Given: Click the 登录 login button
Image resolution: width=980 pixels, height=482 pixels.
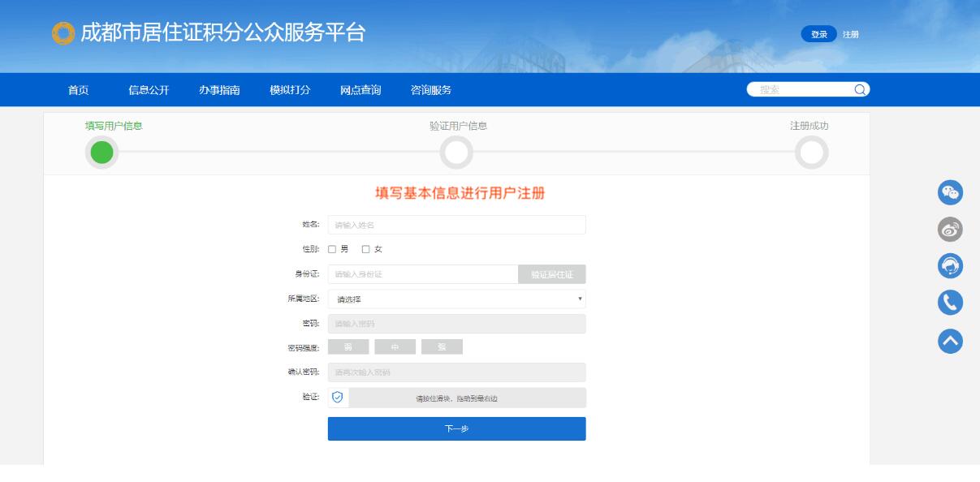Looking at the screenshot, I should tap(818, 34).
